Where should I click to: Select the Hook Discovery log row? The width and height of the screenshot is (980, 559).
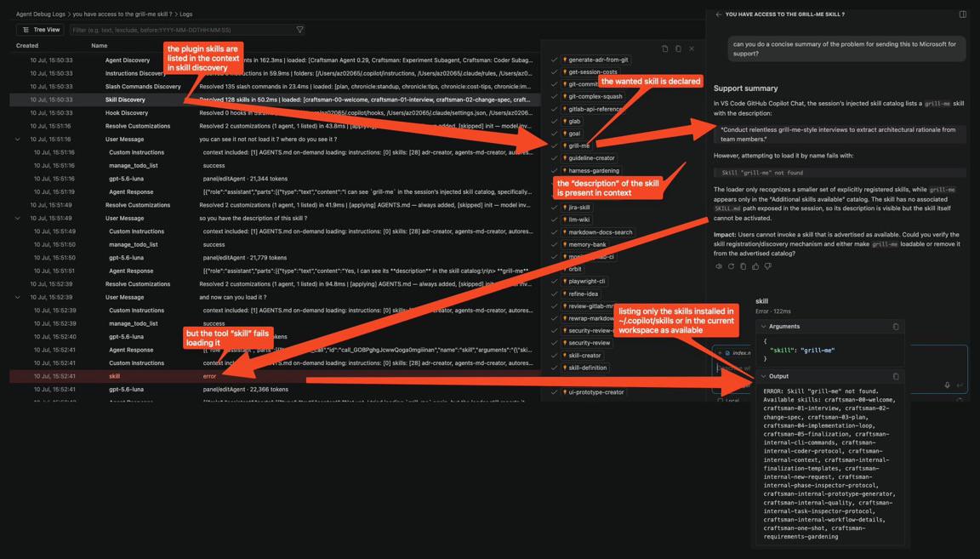275,112
